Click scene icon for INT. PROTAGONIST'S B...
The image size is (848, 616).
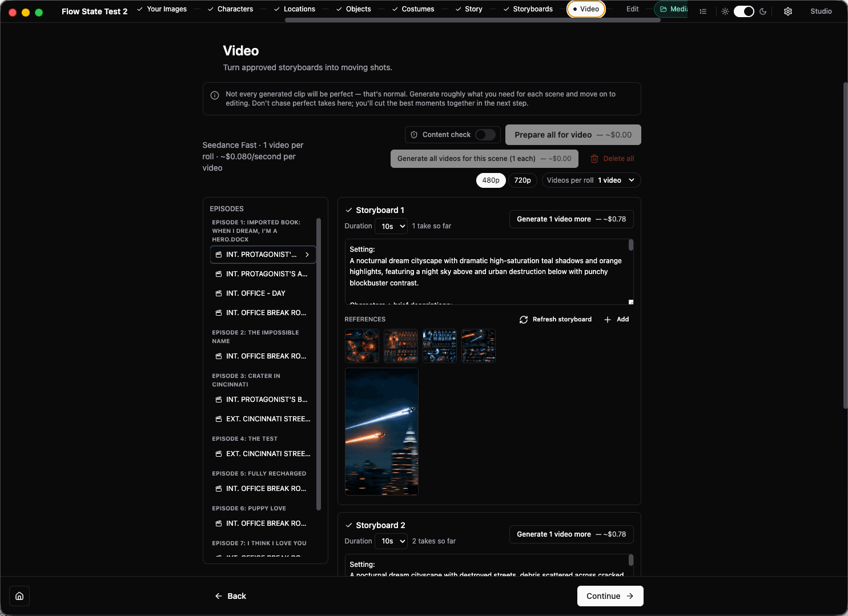coord(219,400)
